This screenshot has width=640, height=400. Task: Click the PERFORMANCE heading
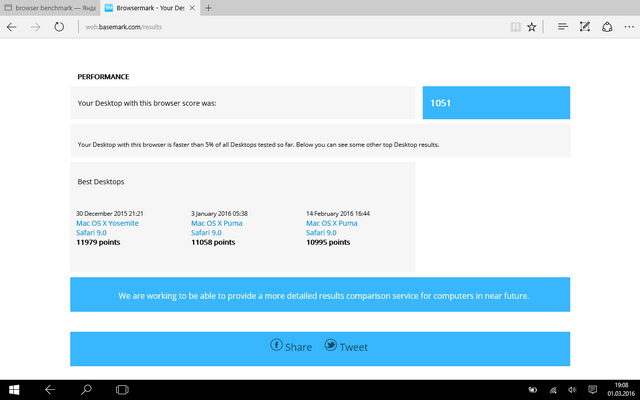(x=103, y=77)
